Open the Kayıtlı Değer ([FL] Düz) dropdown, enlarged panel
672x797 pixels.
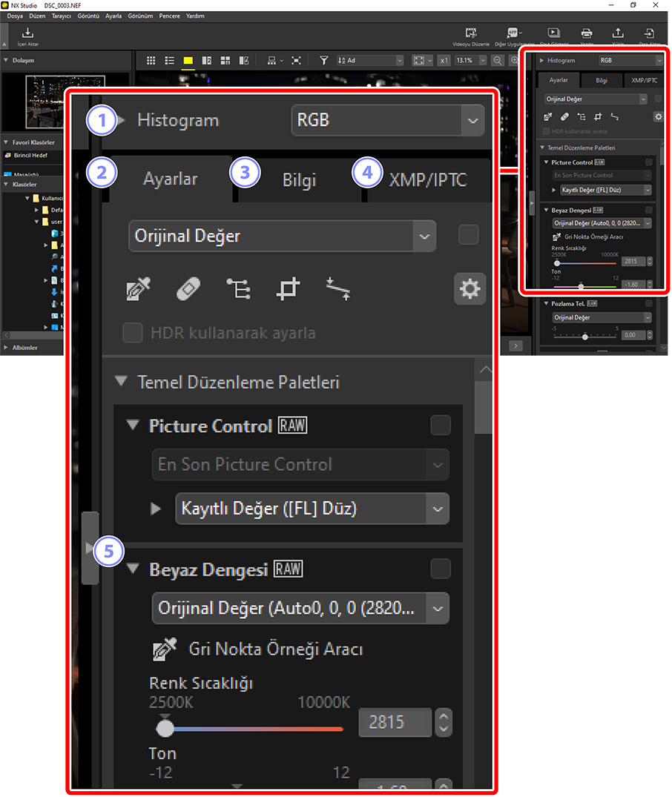[x=312, y=509]
